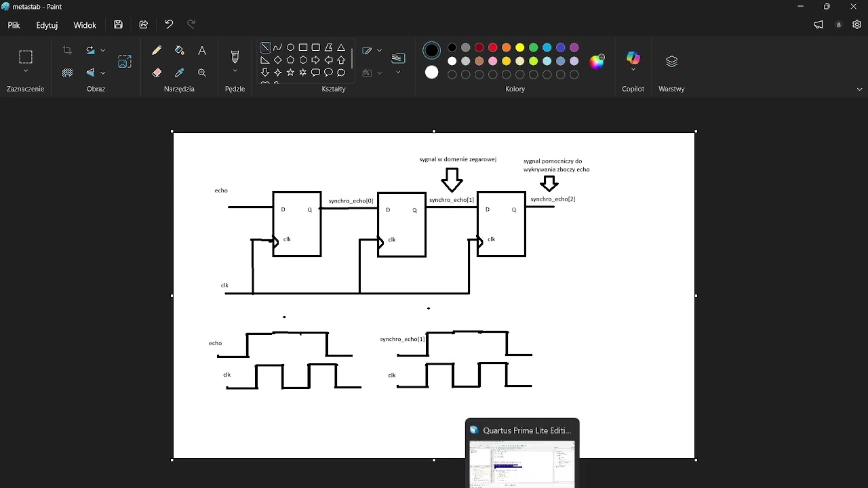Select secondary white Color 2 circle
Viewport: 868px width, 488px height.
(432, 73)
